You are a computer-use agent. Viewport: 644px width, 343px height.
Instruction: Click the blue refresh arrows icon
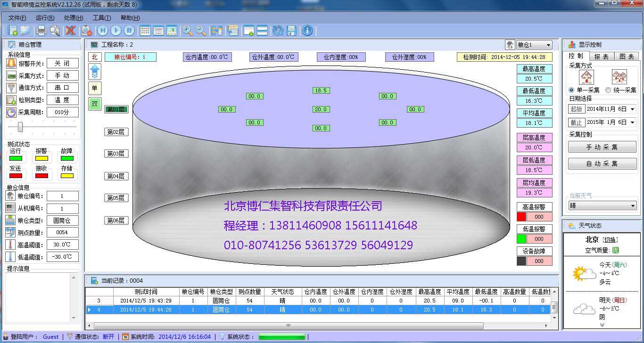[278, 31]
